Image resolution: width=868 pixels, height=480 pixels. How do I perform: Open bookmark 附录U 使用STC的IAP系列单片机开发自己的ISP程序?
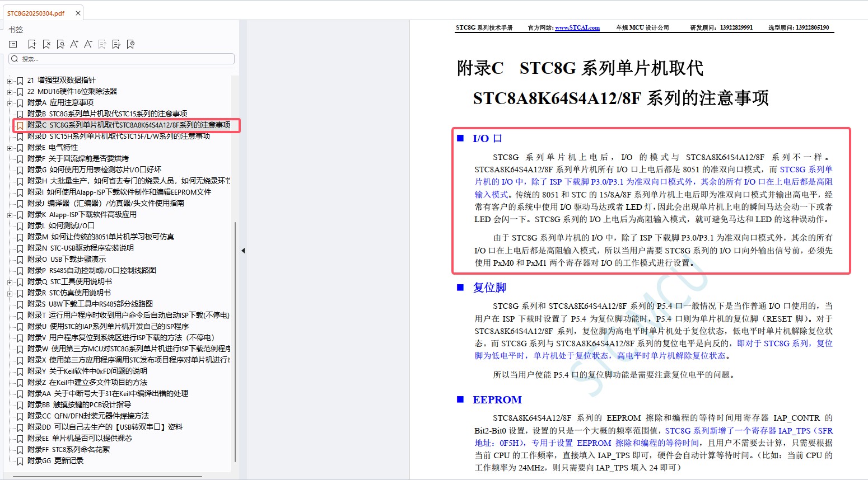coord(108,327)
